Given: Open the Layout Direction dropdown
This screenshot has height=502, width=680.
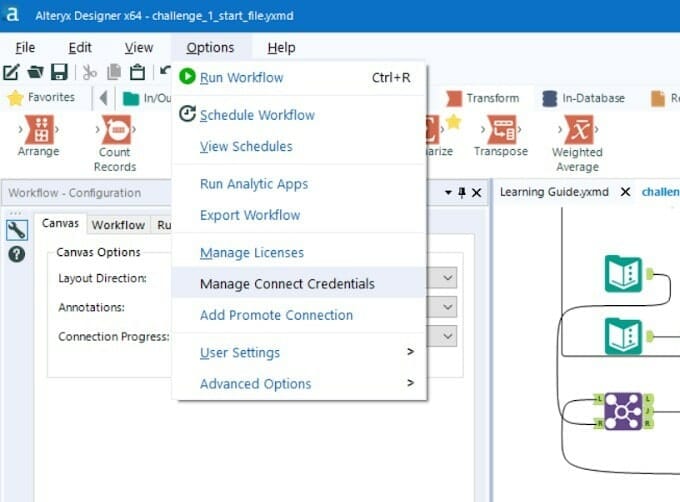Looking at the screenshot, I should [x=447, y=278].
